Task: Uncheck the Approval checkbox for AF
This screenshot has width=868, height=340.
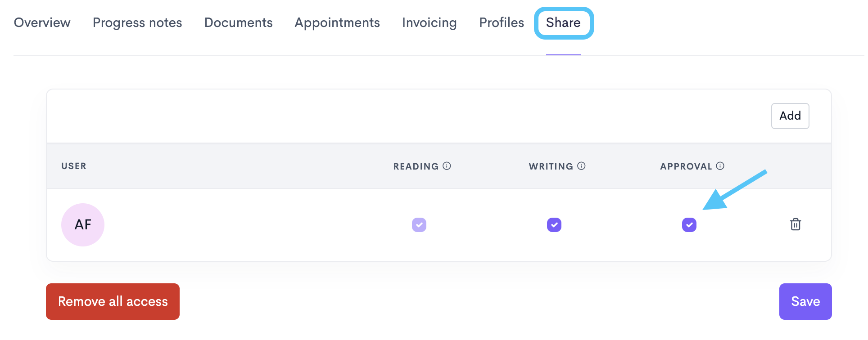Action: pos(689,225)
